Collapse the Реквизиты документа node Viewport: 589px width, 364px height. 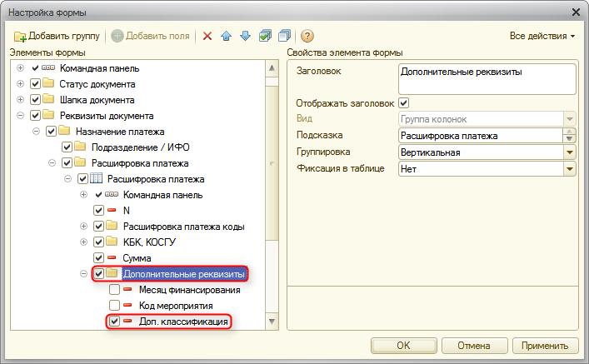(20, 115)
